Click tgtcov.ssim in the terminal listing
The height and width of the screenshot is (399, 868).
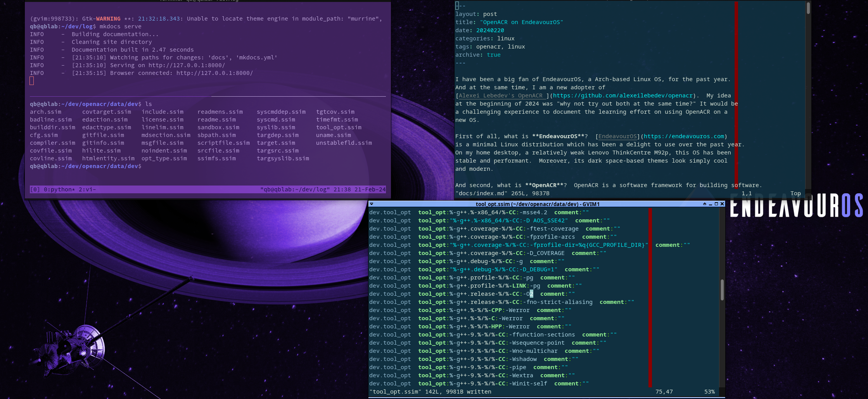click(x=335, y=112)
